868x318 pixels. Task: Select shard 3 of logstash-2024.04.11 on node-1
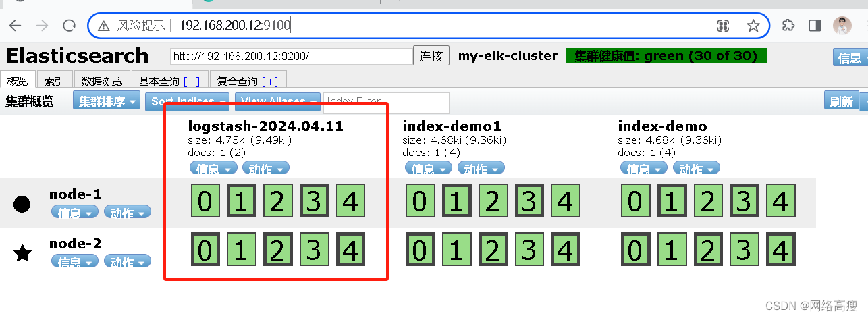[x=314, y=201]
